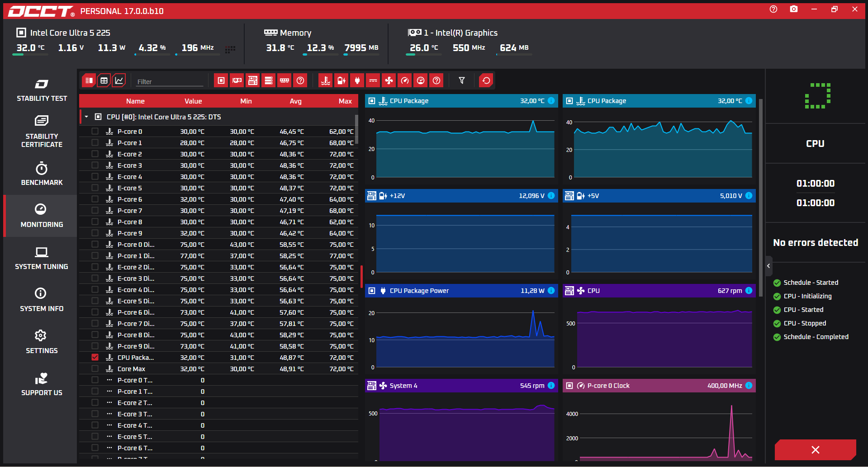Collapse the CPU [#0] DTS tree group

click(x=86, y=117)
